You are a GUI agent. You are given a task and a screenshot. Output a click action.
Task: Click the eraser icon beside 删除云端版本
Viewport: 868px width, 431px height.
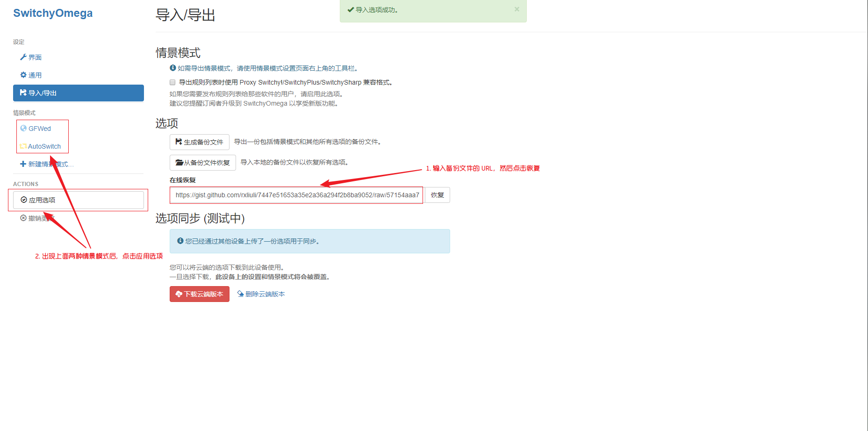tap(240, 294)
